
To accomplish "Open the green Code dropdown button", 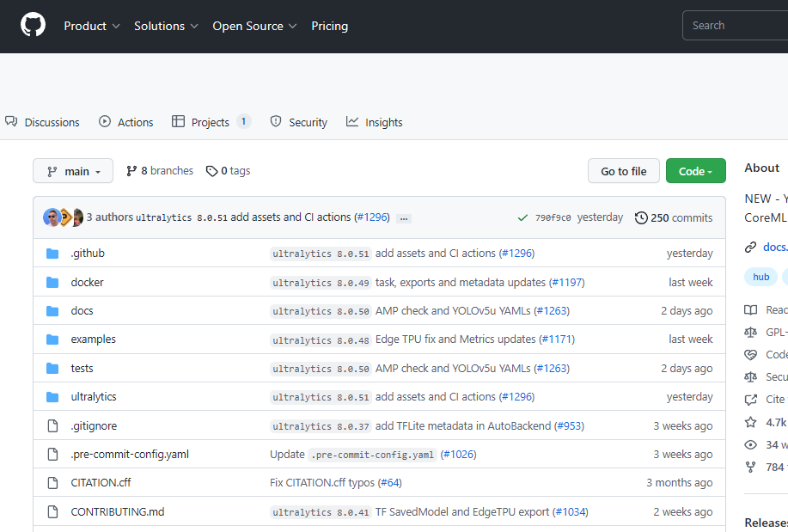I will point(695,171).
